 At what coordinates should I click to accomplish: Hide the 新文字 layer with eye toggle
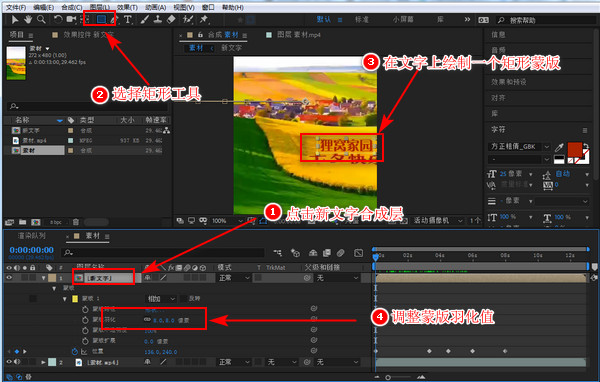pos(9,278)
